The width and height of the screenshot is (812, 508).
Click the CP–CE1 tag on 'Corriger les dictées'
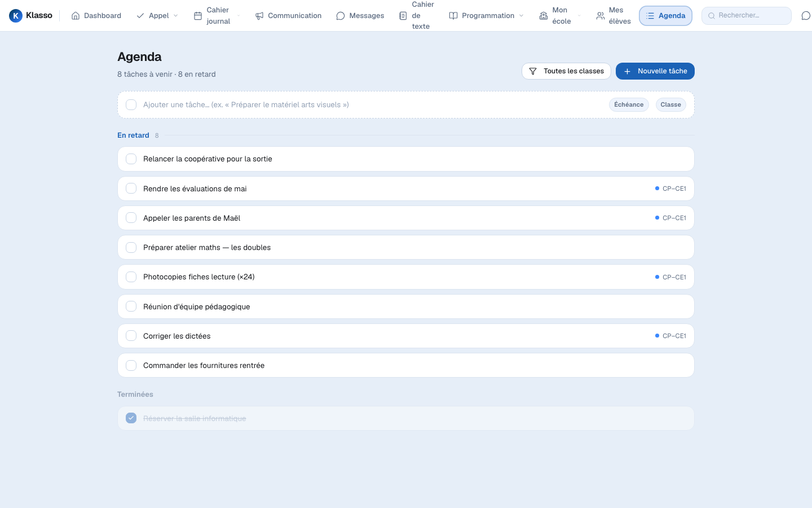pyautogui.click(x=670, y=336)
